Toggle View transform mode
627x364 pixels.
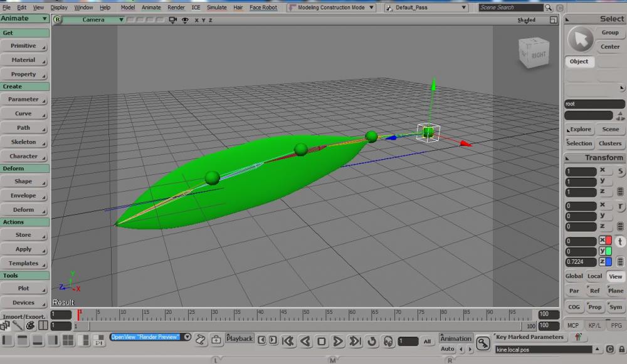(x=616, y=276)
